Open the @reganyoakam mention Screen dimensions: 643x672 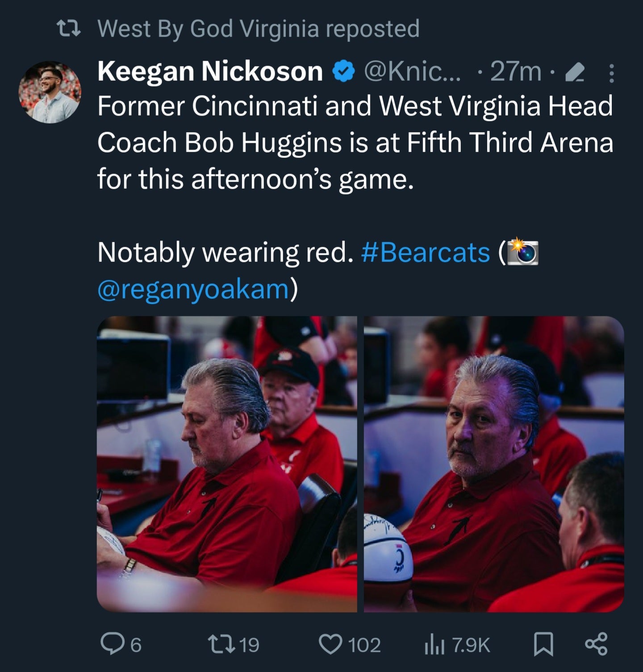[194, 289]
